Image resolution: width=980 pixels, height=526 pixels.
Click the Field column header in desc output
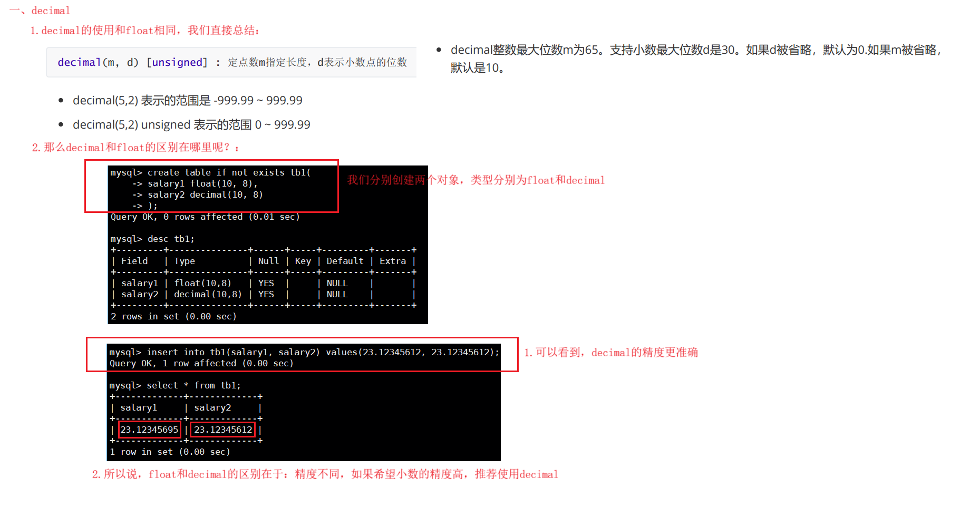[x=134, y=261]
